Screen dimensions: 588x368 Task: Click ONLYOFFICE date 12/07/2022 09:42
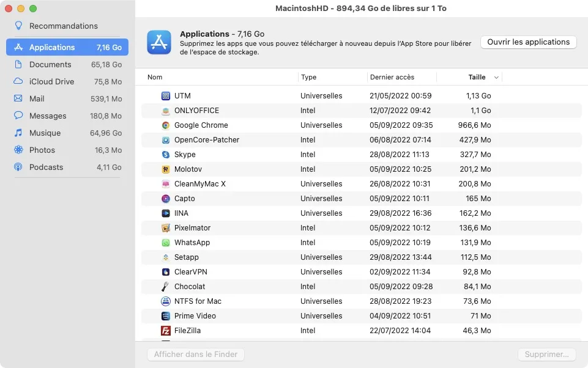coord(400,111)
